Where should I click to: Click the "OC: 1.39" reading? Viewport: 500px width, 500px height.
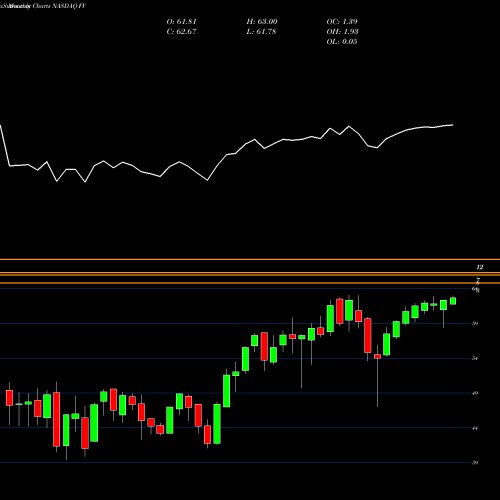click(342, 22)
